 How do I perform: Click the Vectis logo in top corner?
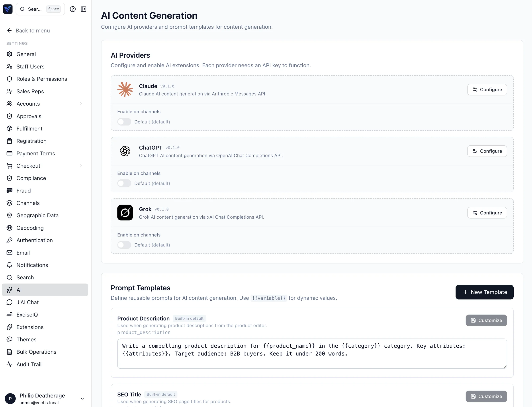click(x=8, y=9)
